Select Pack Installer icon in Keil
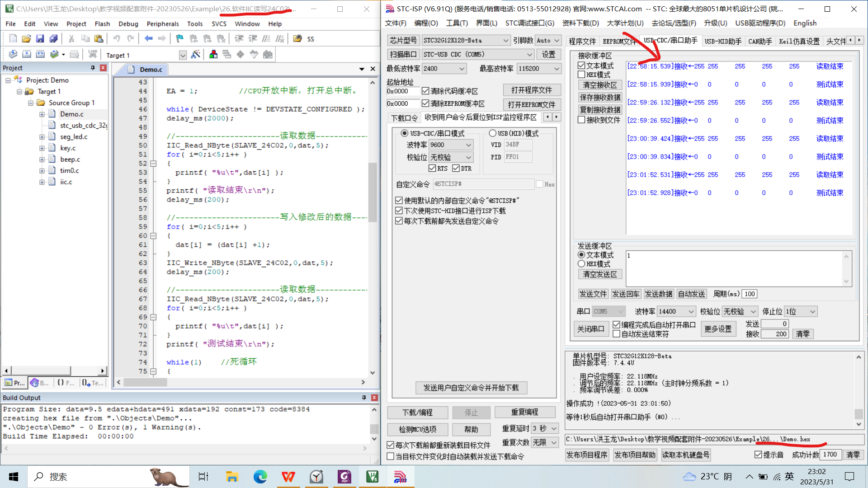This screenshot has width=868, height=488. pyautogui.click(x=268, y=55)
